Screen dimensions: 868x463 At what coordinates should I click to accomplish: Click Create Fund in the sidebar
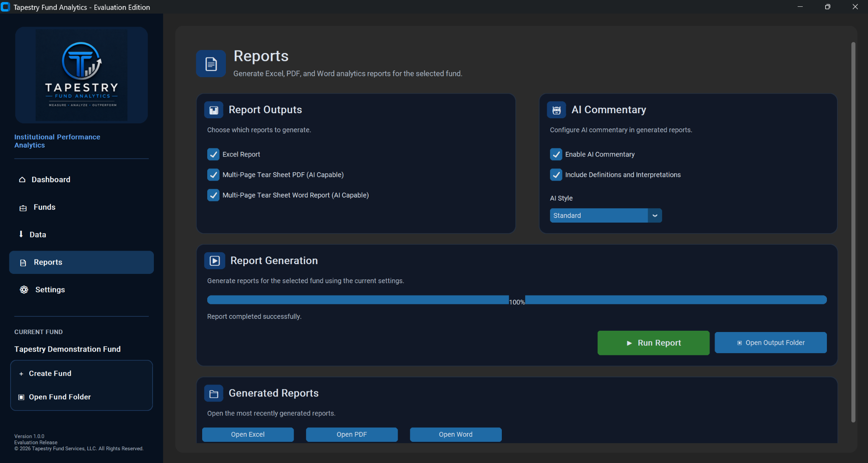(x=81, y=374)
